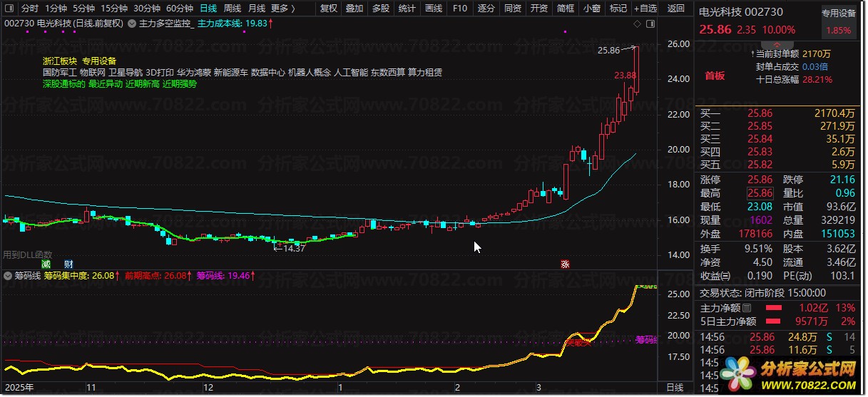Switch to 分时 chart
The height and width of the screenshot is (397, 868).
point(29,9)
